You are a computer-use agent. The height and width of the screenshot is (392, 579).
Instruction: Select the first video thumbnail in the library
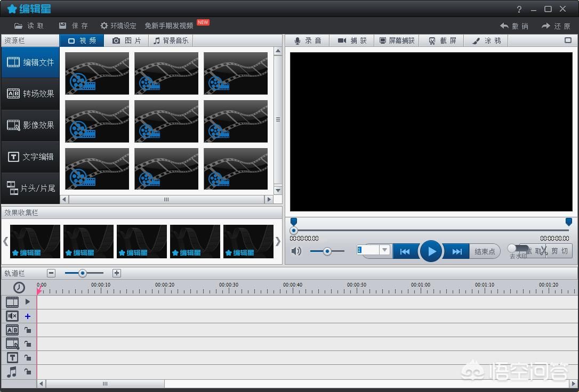(x=97, y=73)
